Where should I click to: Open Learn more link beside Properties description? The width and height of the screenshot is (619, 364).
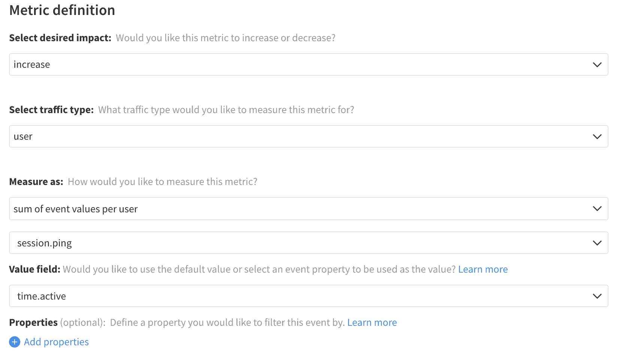click(372, 322)
